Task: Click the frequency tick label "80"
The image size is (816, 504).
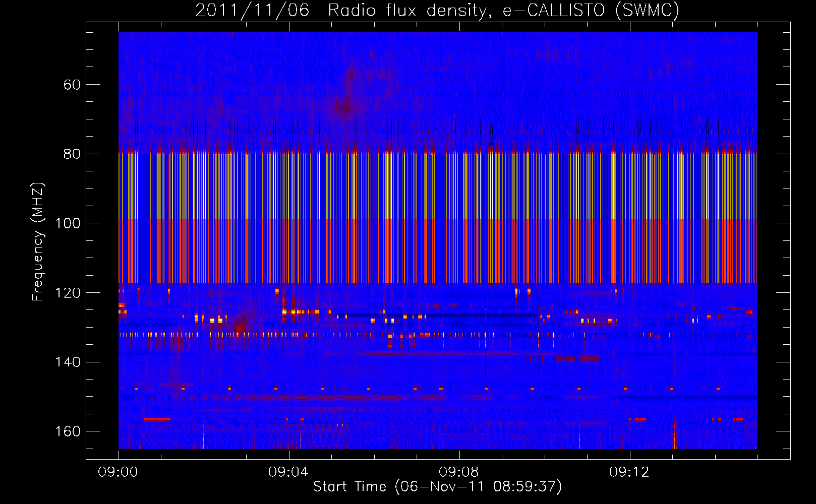Action: [x=72, y=154]
